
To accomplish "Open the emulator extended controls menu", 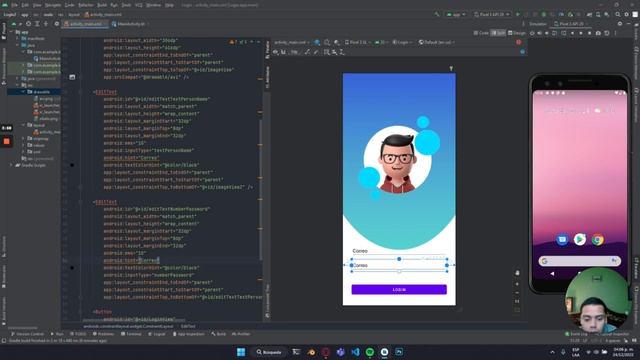I will click(616, 33).
